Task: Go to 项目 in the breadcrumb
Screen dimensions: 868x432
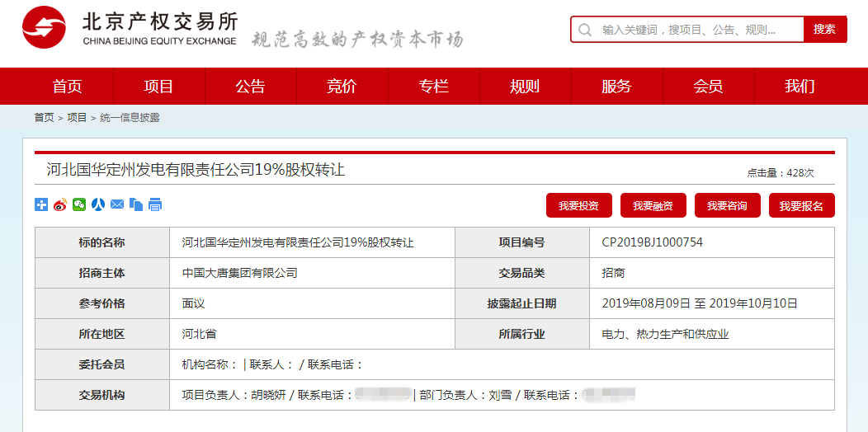Action: click(77, 118)
